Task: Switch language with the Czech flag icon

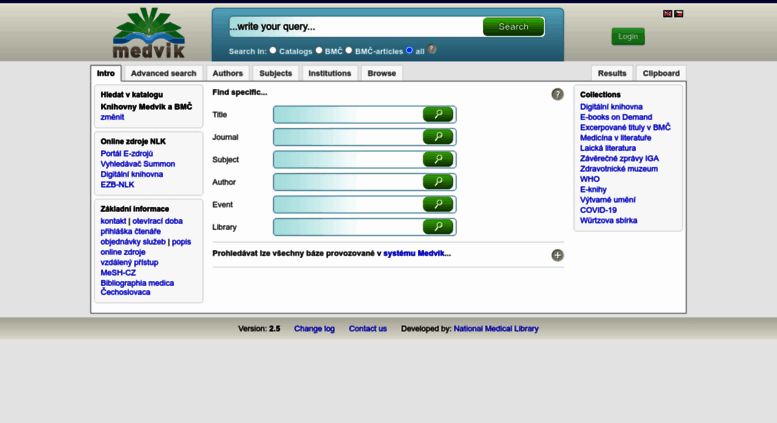Action: pos(679,14)
